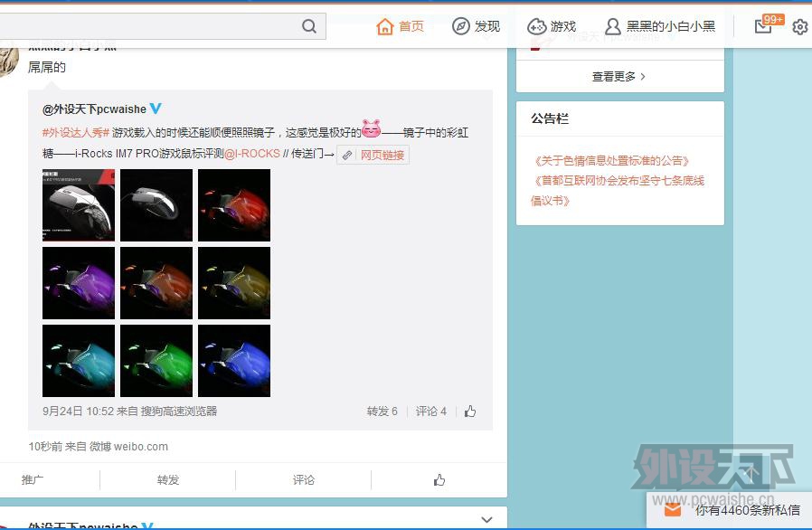Image resolution: width=812 pixels, height=530 pixels.
Task: Click 评论 in the bottom action bar
Action: [x=304, y=480]
